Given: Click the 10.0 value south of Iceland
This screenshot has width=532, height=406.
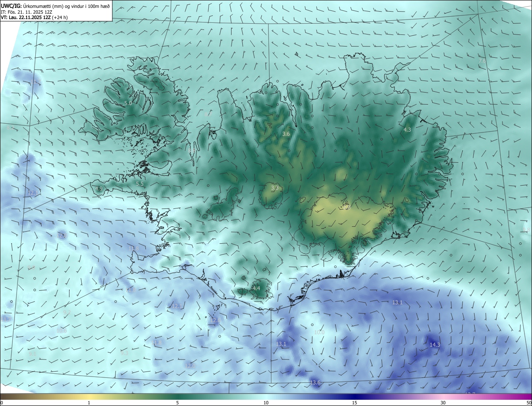Looking at the screenshot, I should [x=319, y=332].
